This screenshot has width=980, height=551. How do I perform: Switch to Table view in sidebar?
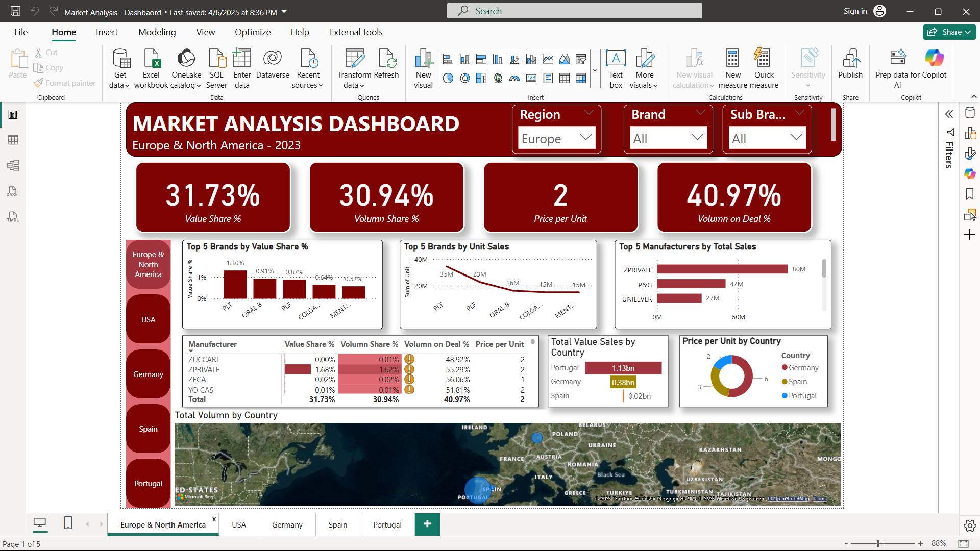click(x=13, y=140)
